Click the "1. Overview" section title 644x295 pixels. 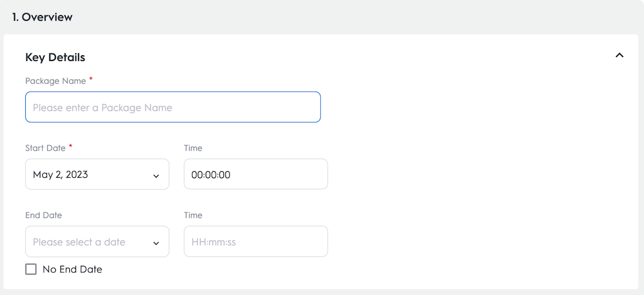tap(42, 17)
